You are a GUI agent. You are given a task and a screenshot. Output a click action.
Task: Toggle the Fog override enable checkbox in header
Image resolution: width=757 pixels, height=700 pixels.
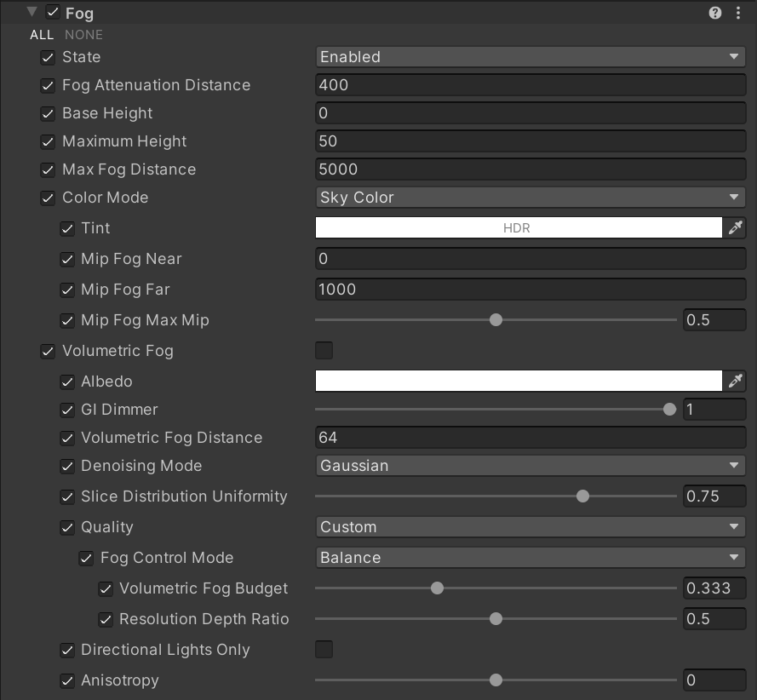53,12
